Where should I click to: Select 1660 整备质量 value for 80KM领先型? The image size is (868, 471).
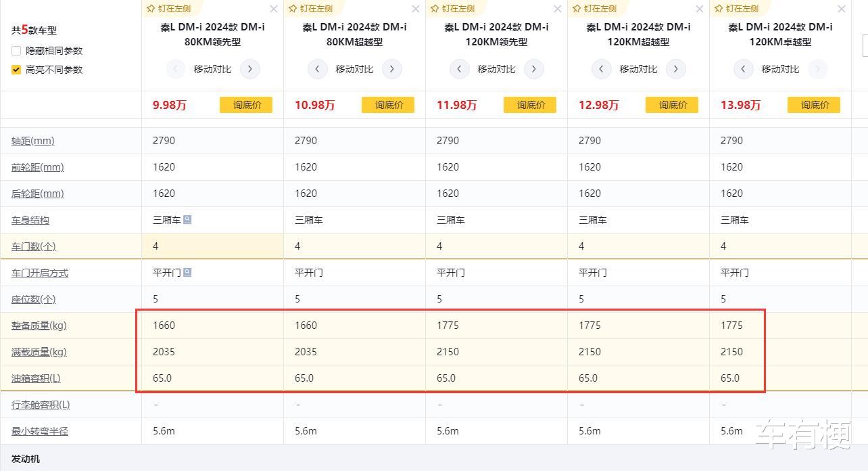click(164, 326)
